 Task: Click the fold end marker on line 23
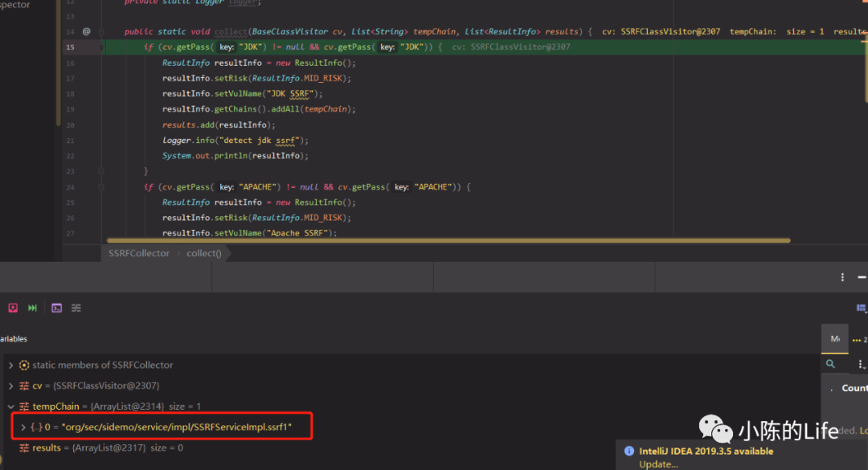pos(101,171)
